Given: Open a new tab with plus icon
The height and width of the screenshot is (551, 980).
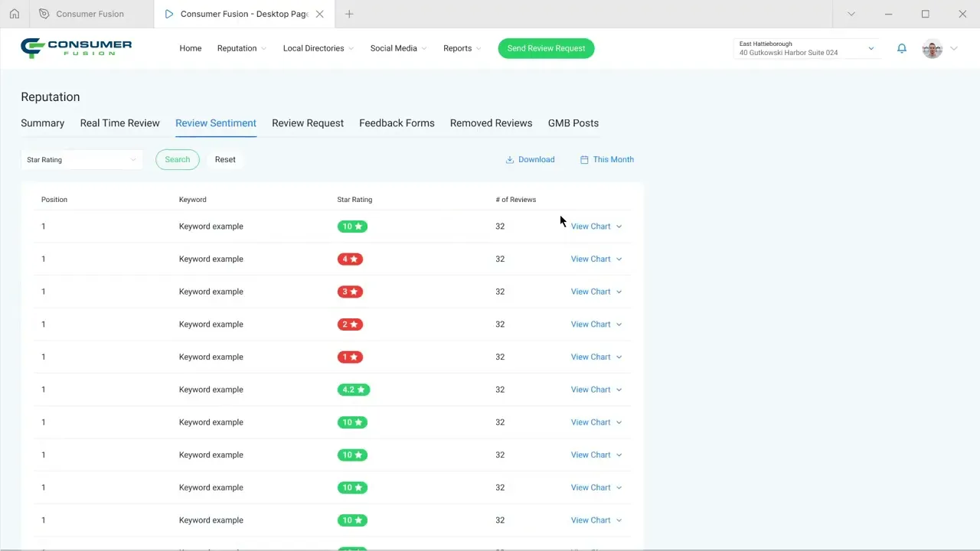Looking at the screenshot, I should [x=349, y=14].
